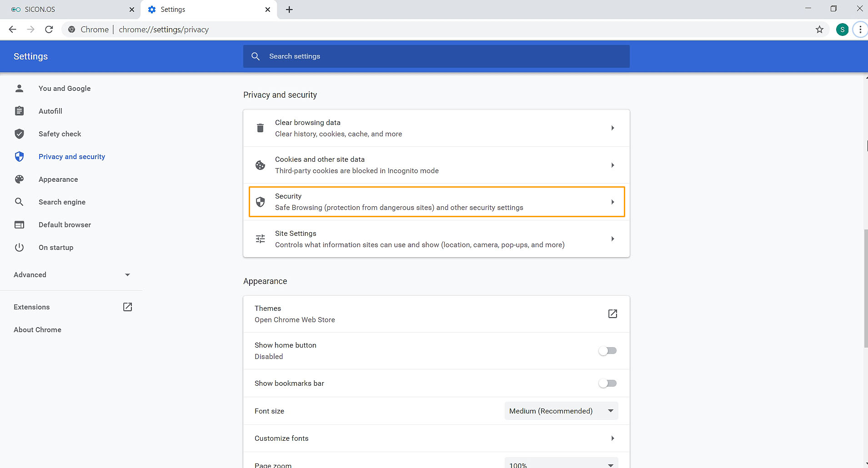Bookmark this page with the star icon

(819, 30)
